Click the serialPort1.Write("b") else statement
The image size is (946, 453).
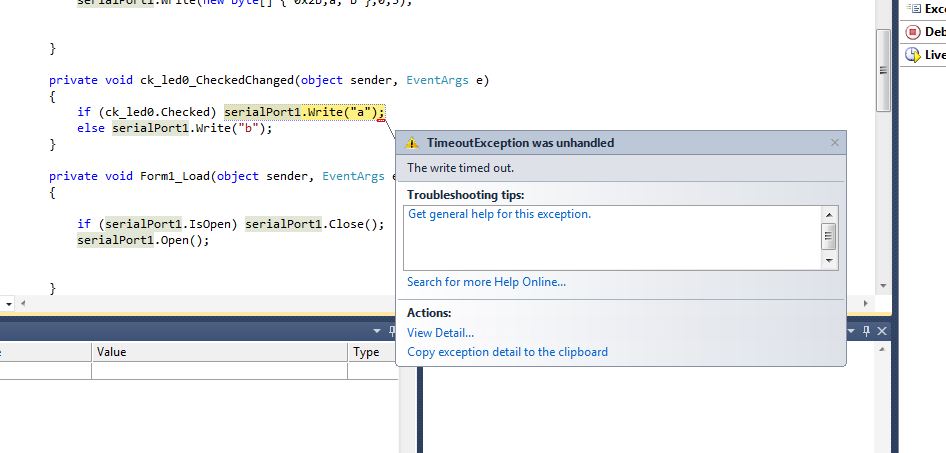click(192, 128)
